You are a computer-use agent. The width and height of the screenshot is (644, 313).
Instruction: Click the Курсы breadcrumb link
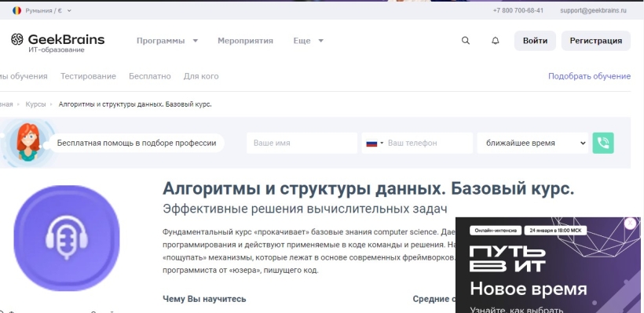[35, 104]
